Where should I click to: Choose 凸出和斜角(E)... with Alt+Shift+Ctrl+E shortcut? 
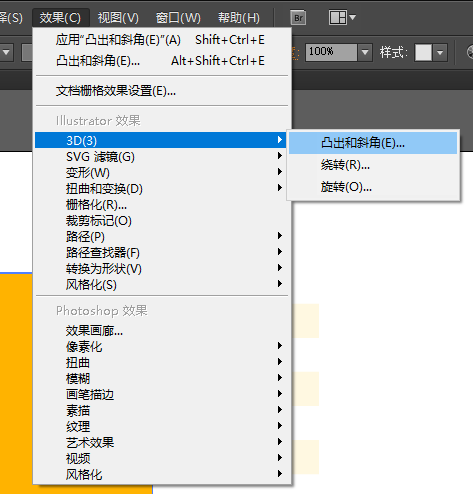(x=162, y=61)
